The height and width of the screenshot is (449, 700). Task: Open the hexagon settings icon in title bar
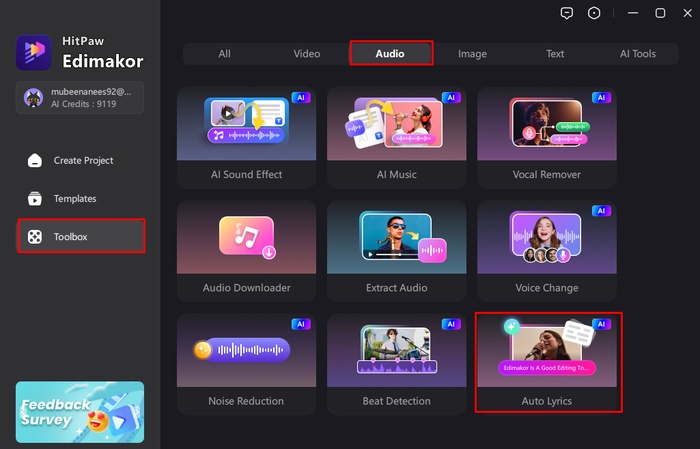tap(595, 13)
